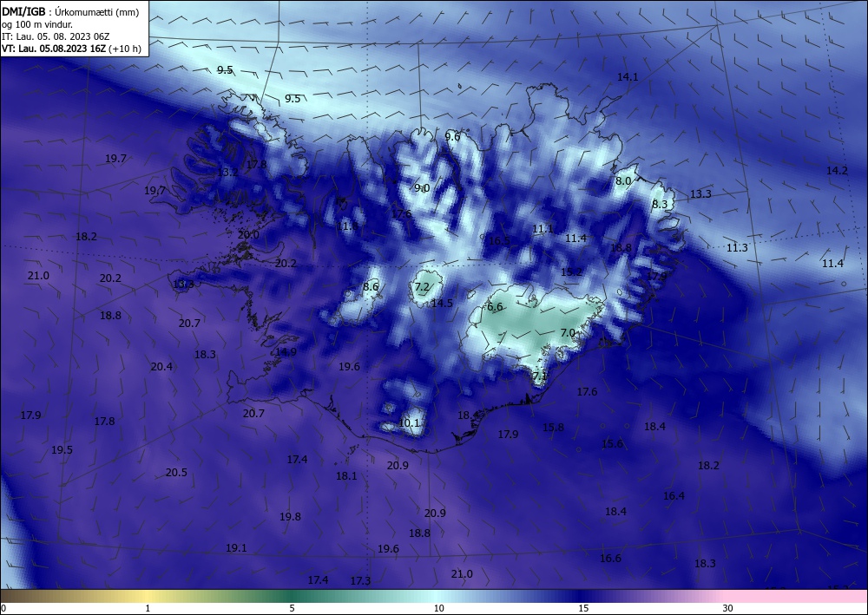This screenshot has width=868, height=615.
Task: Click the 11.1 value on the map
Action: click(x=542, y=229)
